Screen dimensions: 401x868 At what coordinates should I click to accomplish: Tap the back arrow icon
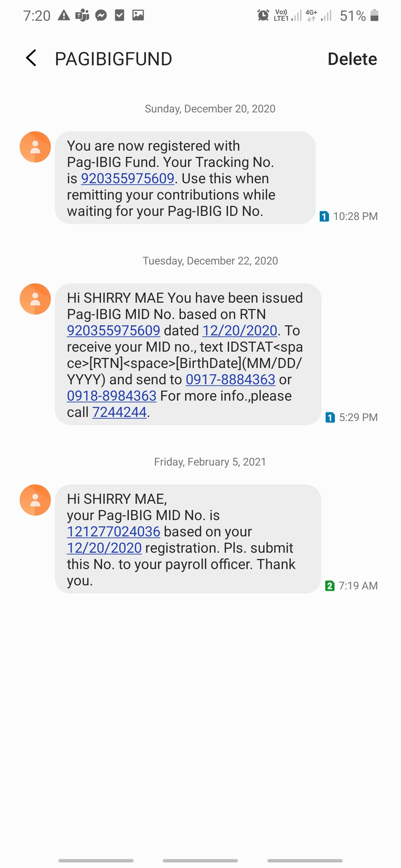tap(32, 58)
